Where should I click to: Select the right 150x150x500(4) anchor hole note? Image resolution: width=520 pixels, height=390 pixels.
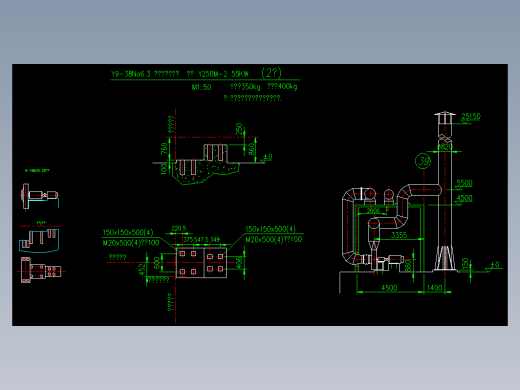click(270, 229)
